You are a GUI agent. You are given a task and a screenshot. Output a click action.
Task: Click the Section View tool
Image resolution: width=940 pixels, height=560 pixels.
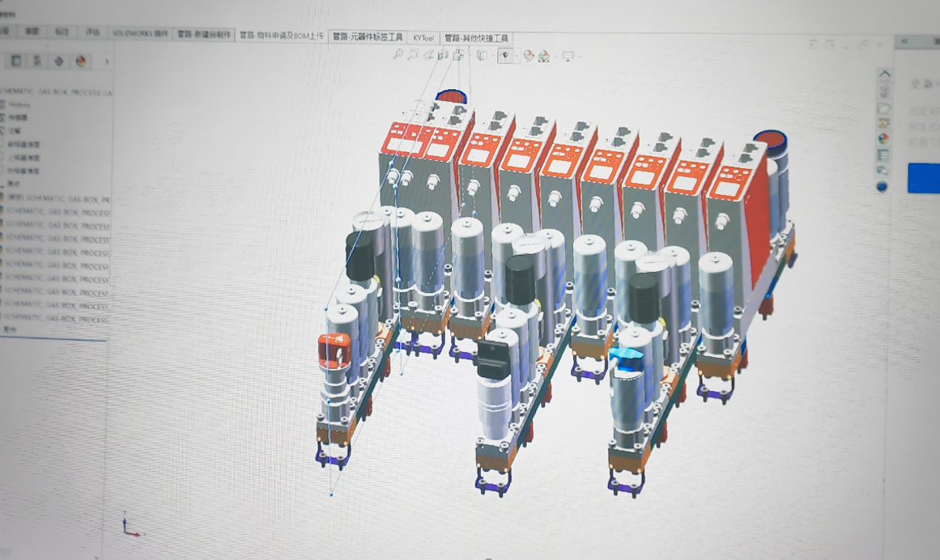[442, 56]
